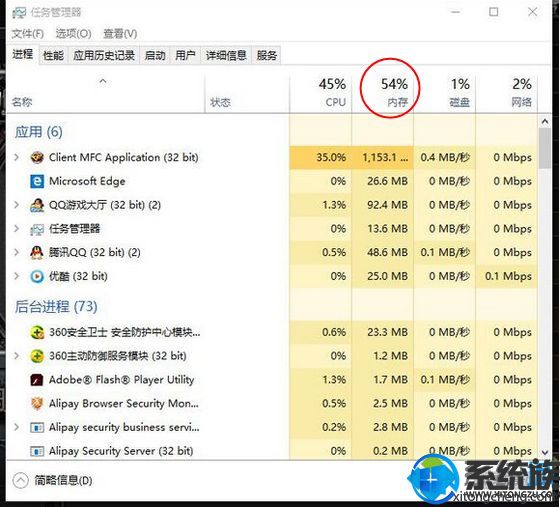Expand the 优酷 process group
The width and height of the screenshot is (560, 507).
tap(16, 276)
